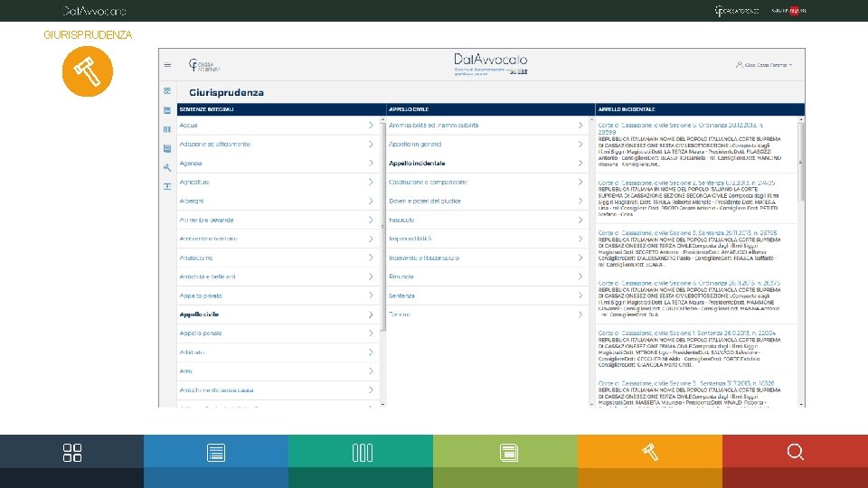Click the Cassa Forense logo in the top dark bar
868x488 pixels.
[736, 11]
